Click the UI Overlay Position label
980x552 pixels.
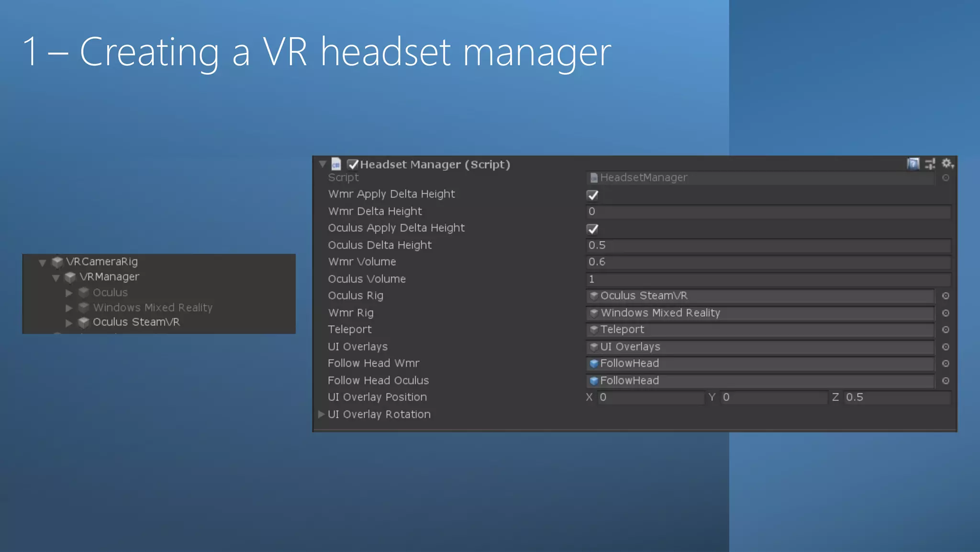(x=377, y=397)
